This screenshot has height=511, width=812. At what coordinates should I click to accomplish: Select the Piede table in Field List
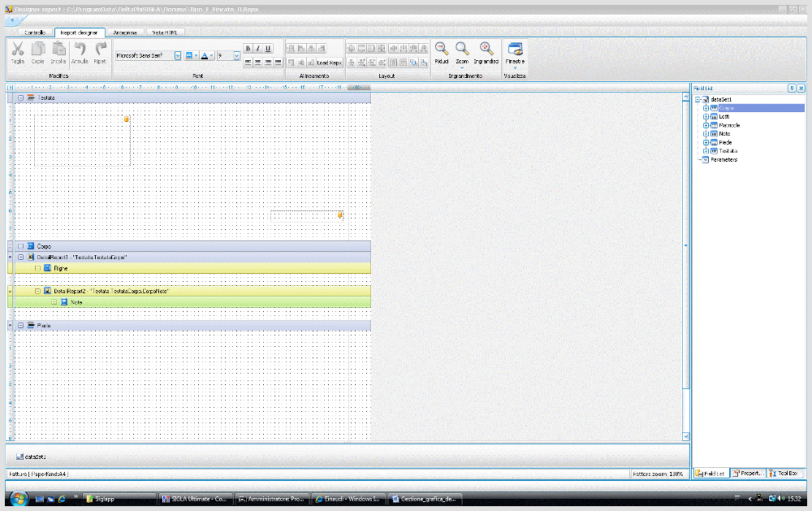tap(725, 142)
